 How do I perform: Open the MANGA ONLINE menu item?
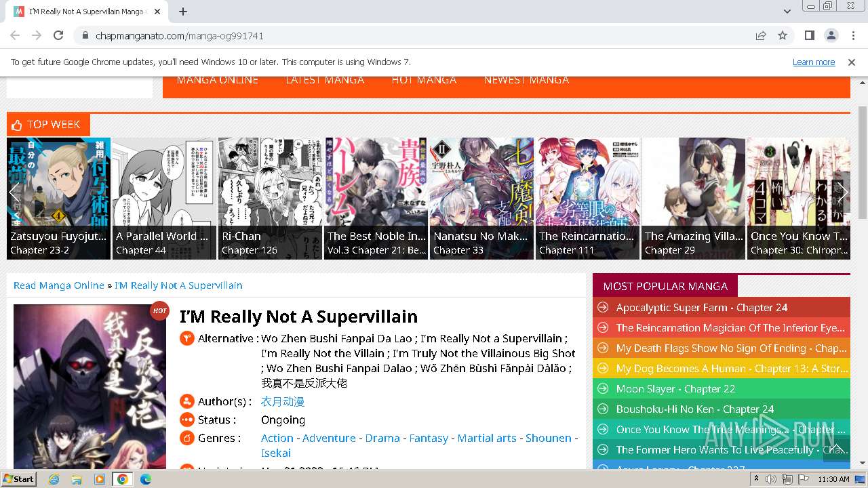(217, 80)
